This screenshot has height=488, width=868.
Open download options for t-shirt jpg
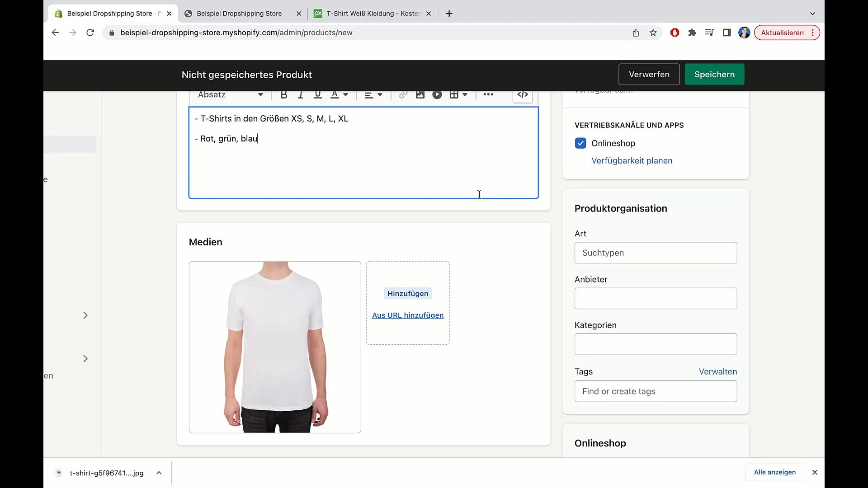159,473
